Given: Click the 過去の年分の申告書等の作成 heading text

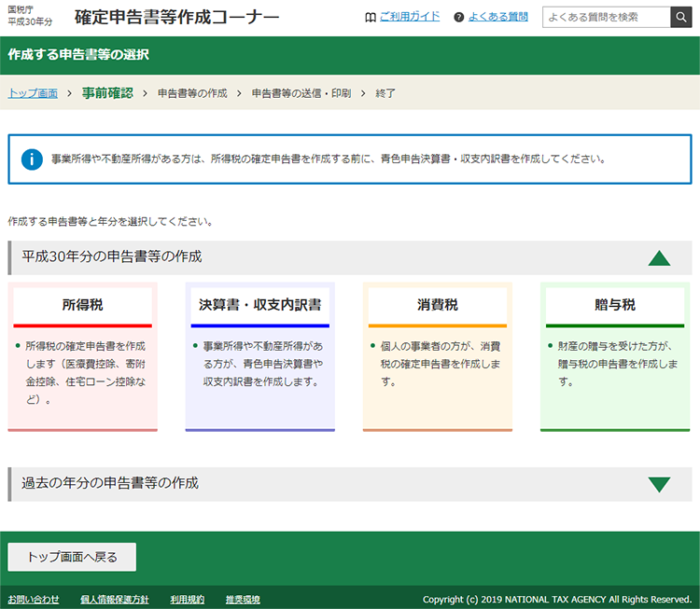Looking at the screenshot, I should [110, 483].
